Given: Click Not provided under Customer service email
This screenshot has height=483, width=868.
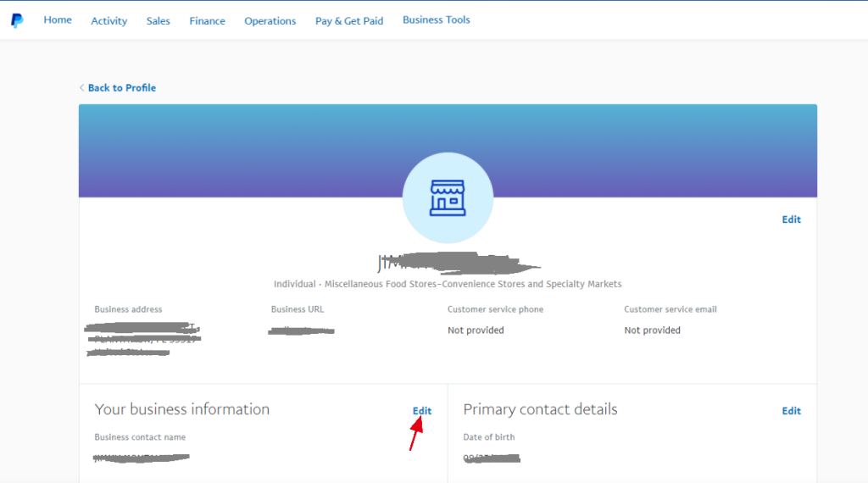Looking at the screenshot, I should (x=652, y=330).
